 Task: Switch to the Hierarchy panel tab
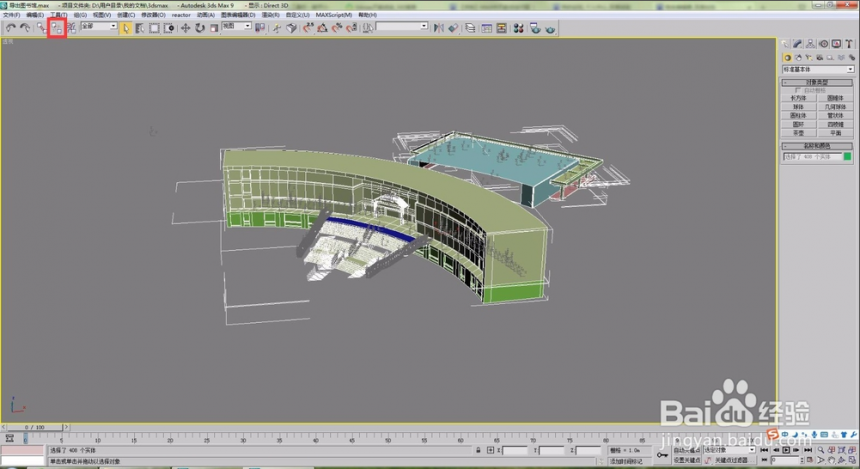[x=811, y=44]
